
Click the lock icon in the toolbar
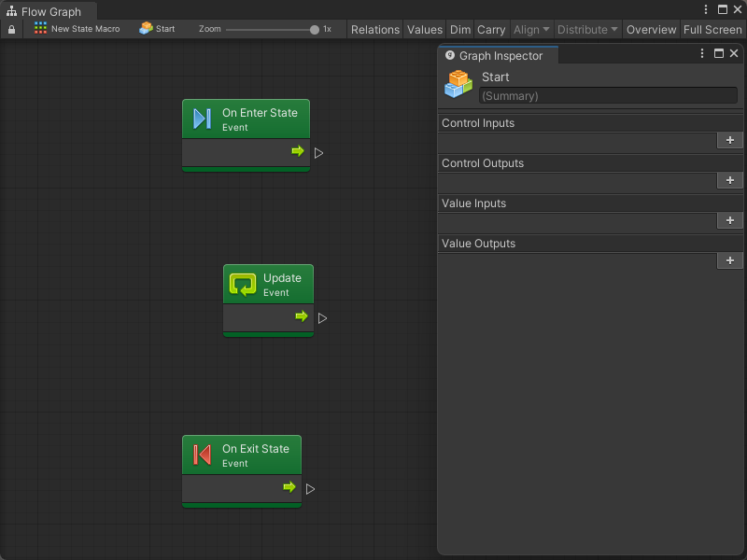(x=11, y=29)
